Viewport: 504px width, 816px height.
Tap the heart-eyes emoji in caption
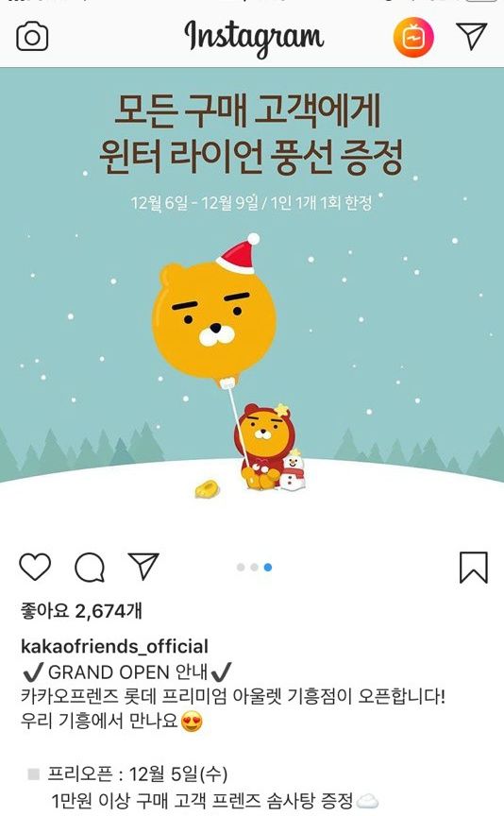coord(192,722)
